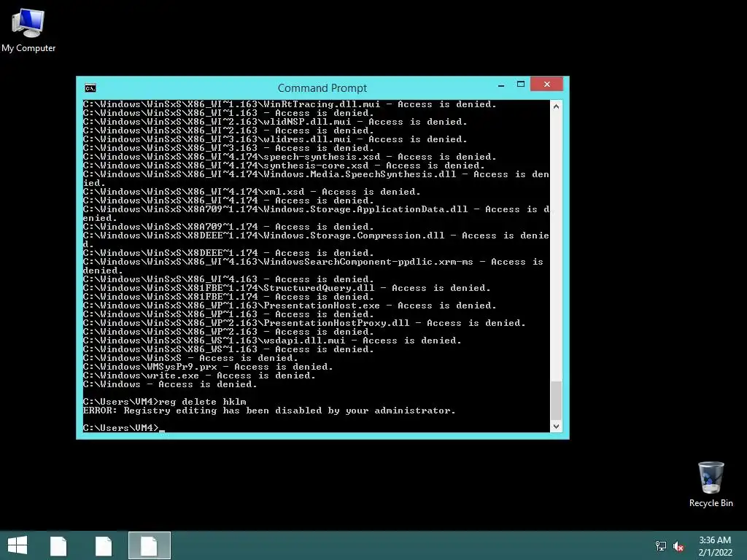Click the muted volume tray icon
This screenshot has width=747, height=560.
coord(678,546)
